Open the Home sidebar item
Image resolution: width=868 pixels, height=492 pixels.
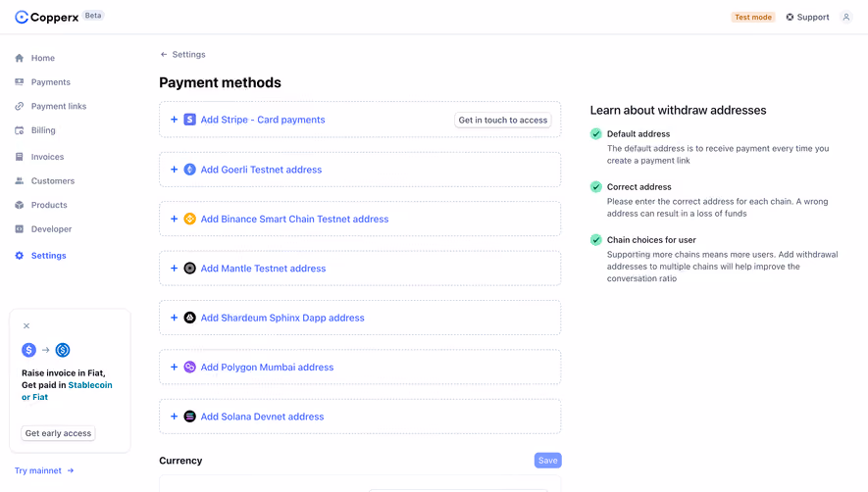click(42, 58)
